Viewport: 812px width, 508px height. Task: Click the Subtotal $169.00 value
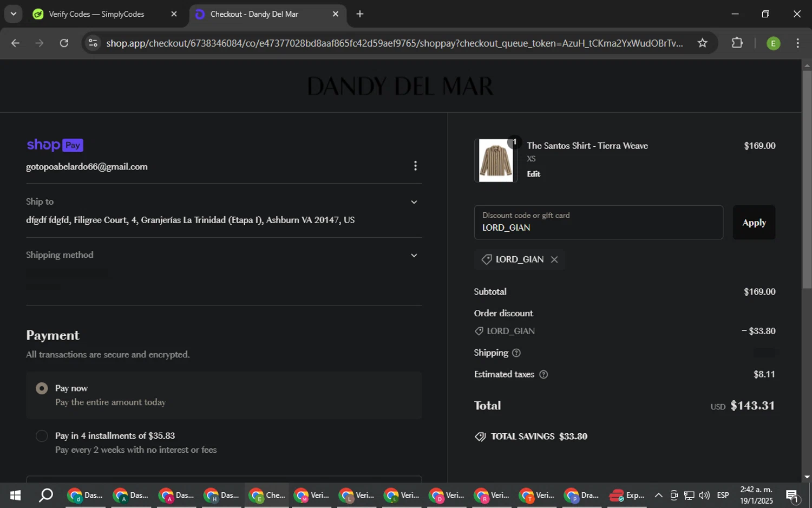click(759, 292)
